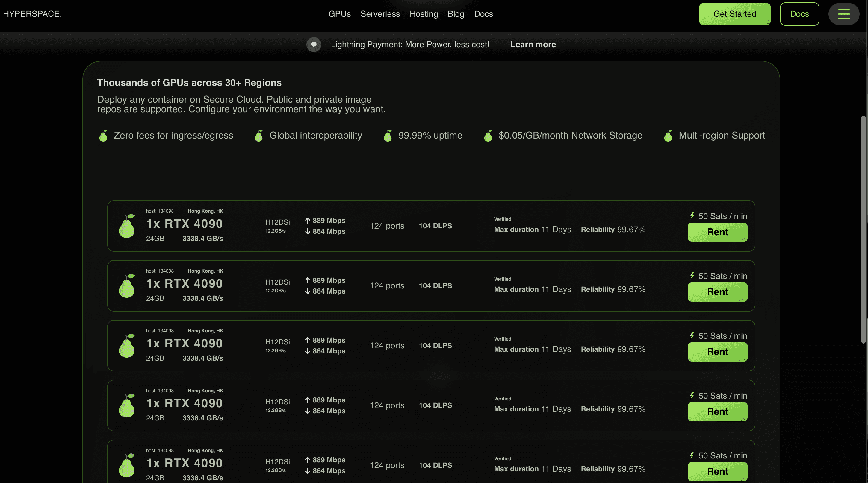
Task: Click pear icon beside Network Storage pricing
Action: click(488, 136)
